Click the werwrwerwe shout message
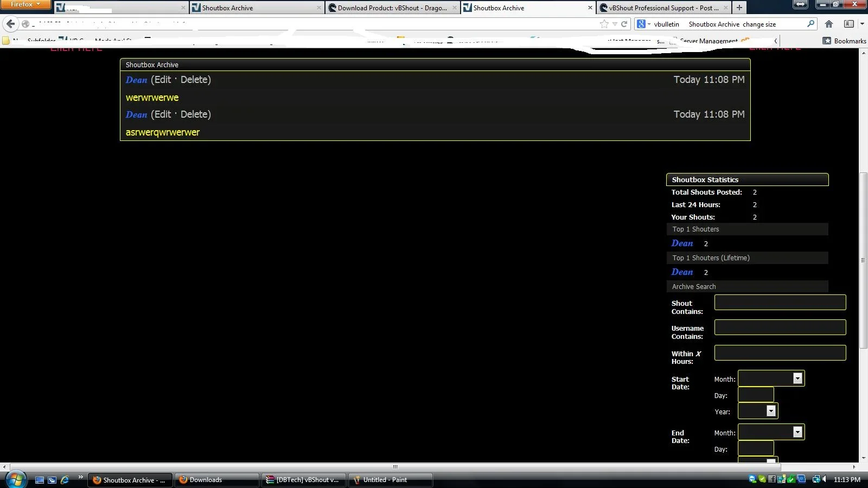The height and width of the screenshot is (488, 868). 152,98
